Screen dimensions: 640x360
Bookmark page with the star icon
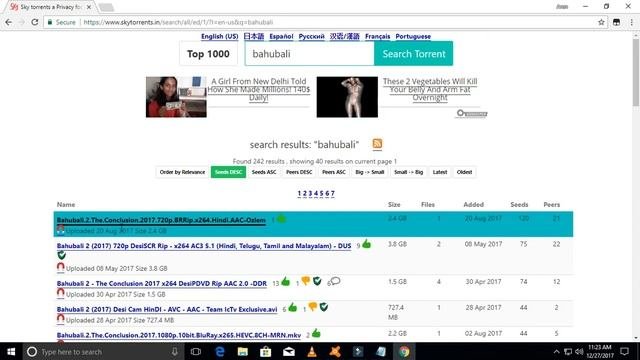(601, 22)
